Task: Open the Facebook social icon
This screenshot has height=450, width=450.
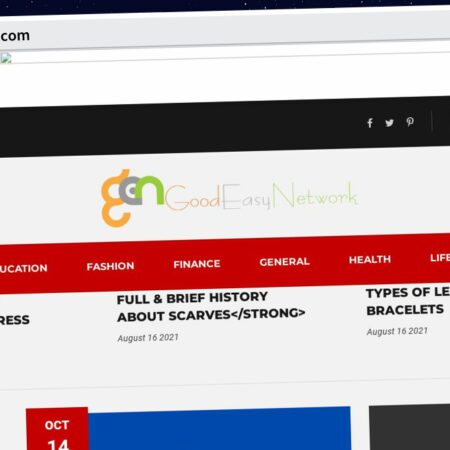Action: tap(370, 123)
